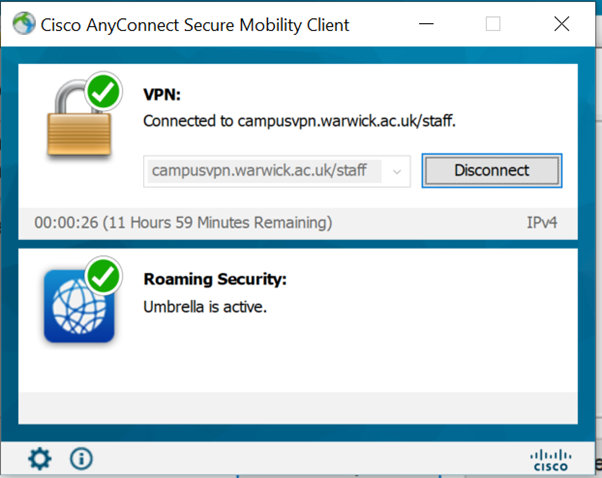Open settings with the gear icon

(40, 458)
